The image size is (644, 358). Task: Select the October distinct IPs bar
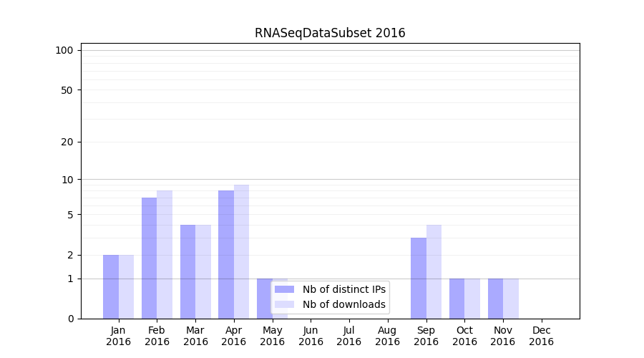click(x=457, y=299)
